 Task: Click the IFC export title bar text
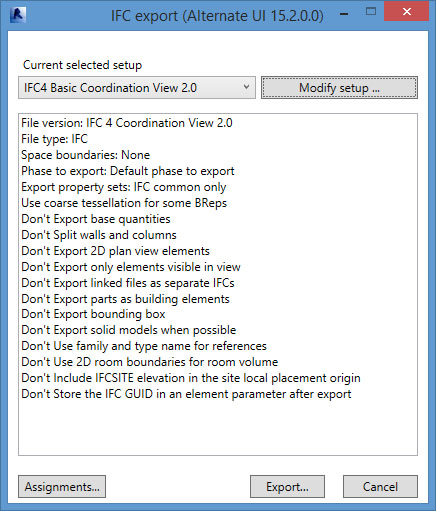pyautogui.click(x=217, y=16)
